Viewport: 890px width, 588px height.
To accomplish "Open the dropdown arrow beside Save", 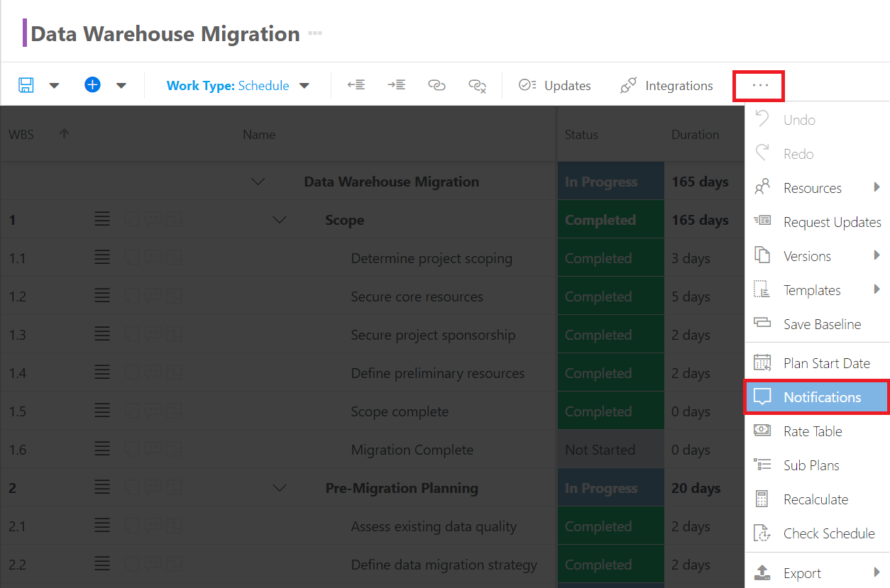I will pos(54,86).
